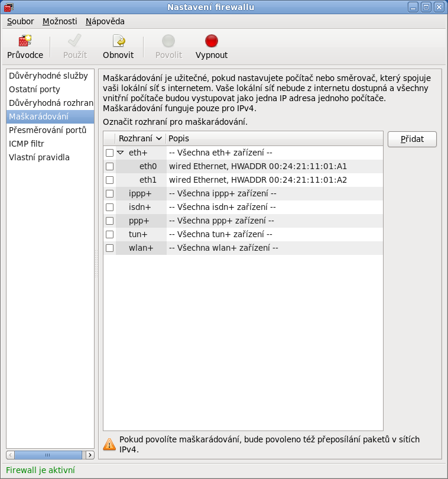Open the Přesměrování portů section
The width and height of the screenshot is (448, 479).
click(x=50, y=130)
